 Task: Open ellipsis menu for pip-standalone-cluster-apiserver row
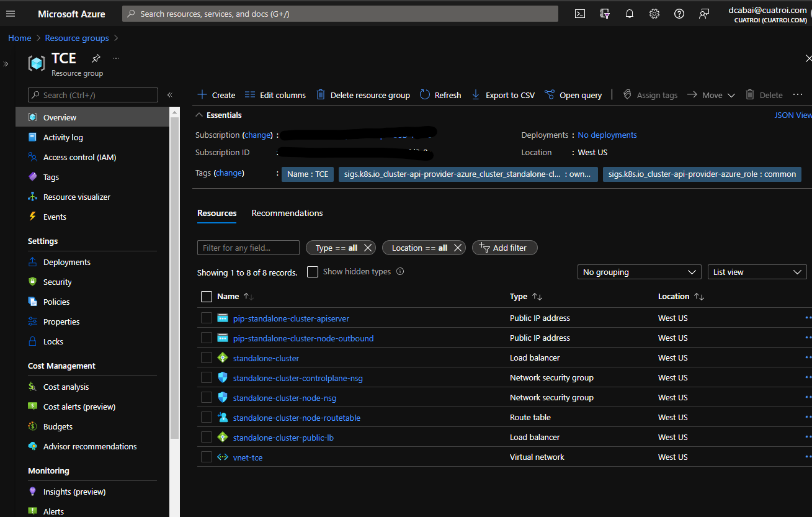pyautogui.click(x=808, y=318)
